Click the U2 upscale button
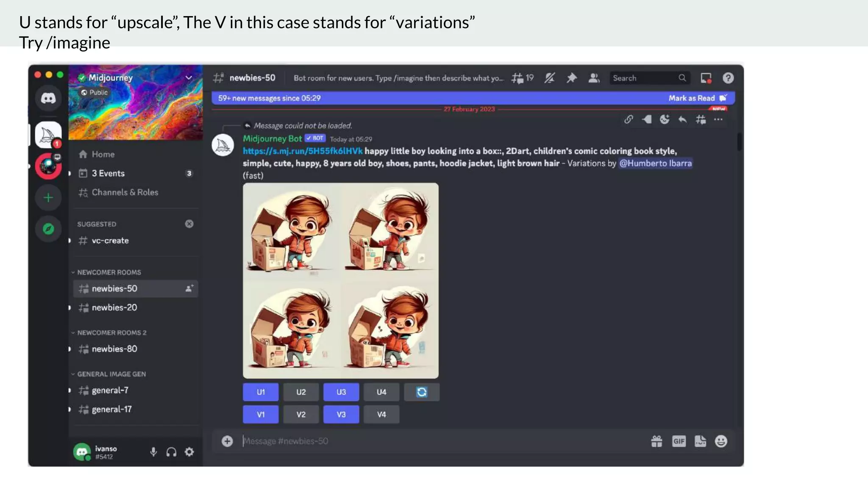 301,392
